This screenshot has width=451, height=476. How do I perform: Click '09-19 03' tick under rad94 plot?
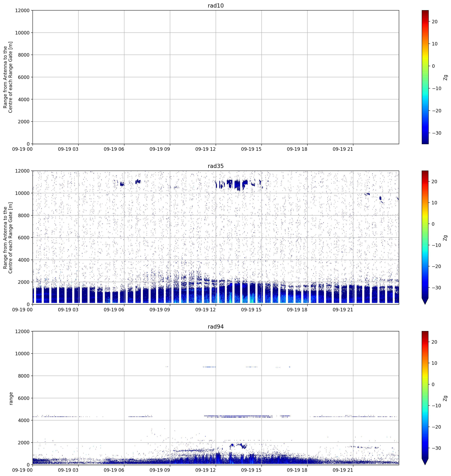coord(68,470)
